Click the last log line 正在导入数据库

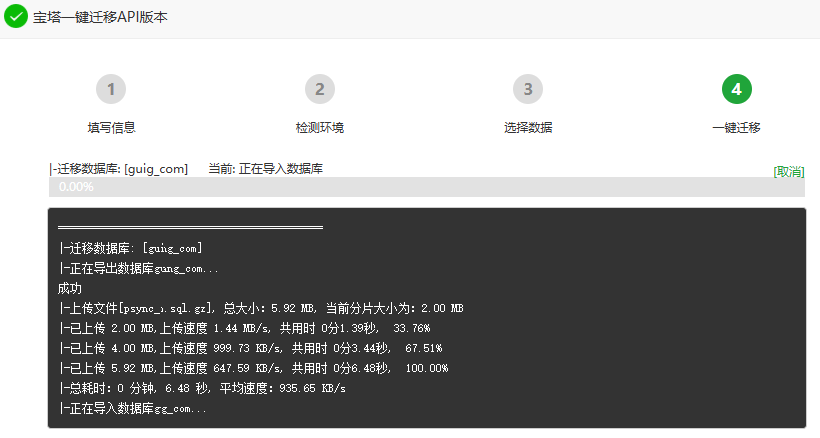tap(133, 408)
